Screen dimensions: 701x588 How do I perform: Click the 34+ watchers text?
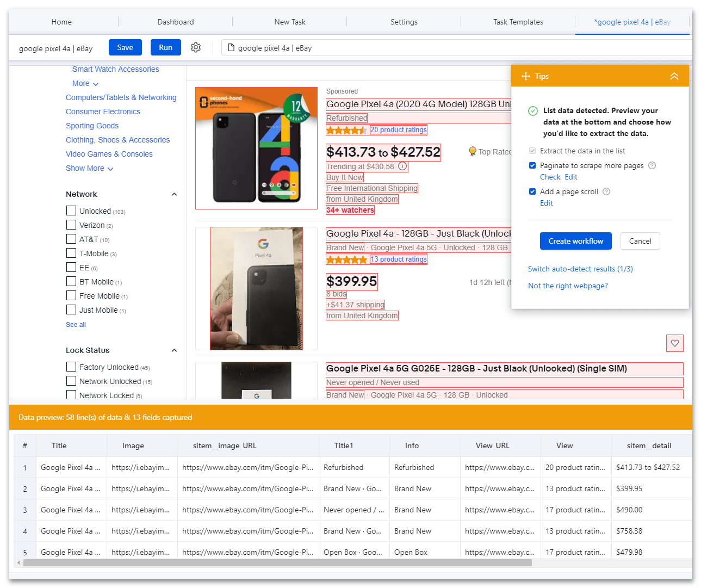(x=350, y=210)
